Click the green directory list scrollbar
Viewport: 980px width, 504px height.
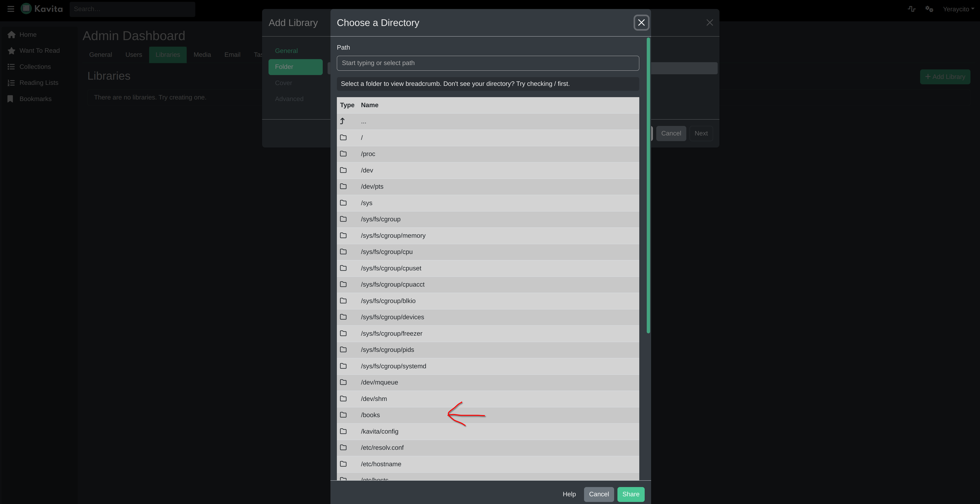click(648, 185)
